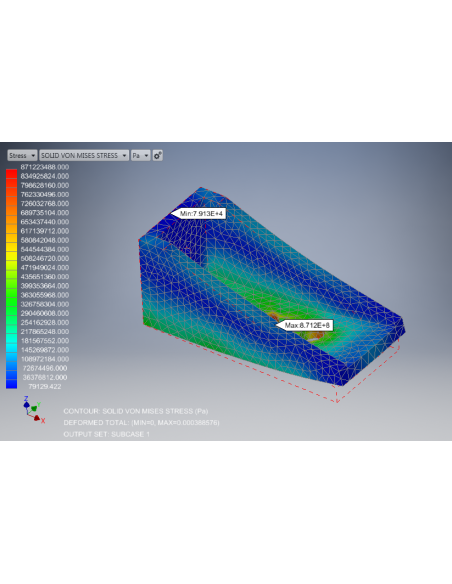Click legend value 508246720.000
452x584 pixels.
point(45,258)
